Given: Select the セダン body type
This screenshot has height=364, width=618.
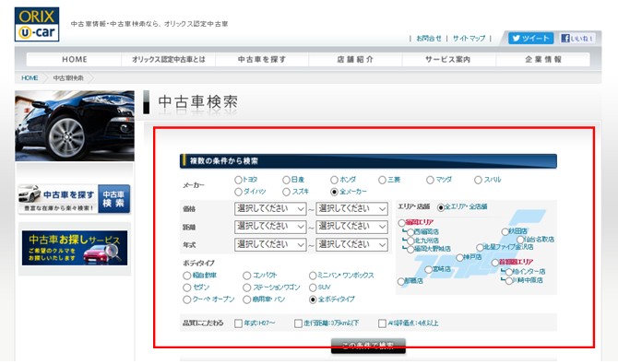Looking at the screenshot, I should click(187, 288).
